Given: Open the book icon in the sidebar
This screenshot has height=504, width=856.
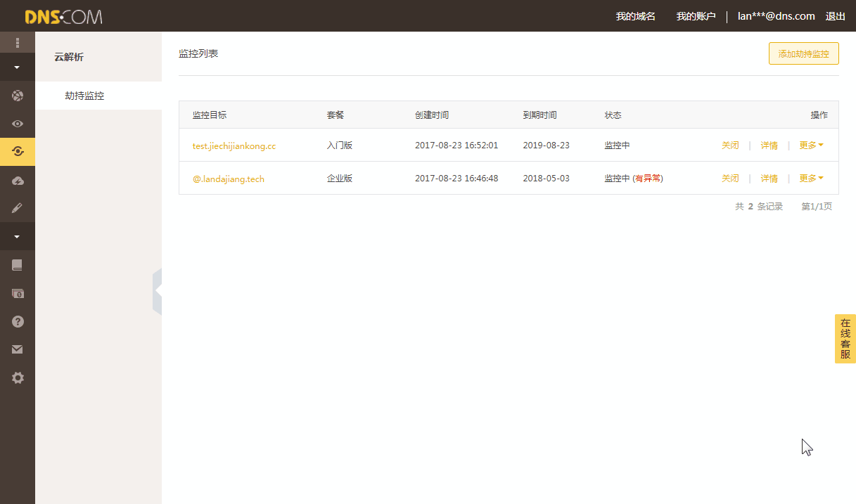Looking at the screenshot, I should (18, 265).
